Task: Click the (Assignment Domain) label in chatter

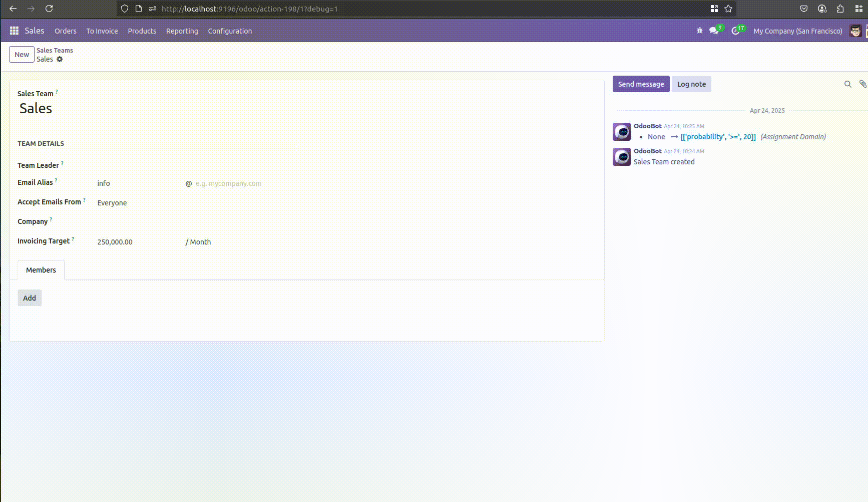Action: tap(793, 137)
